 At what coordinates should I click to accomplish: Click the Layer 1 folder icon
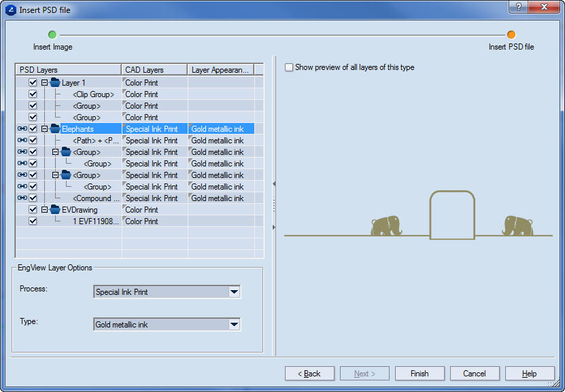pyautogui.click(x=55, y=83)
